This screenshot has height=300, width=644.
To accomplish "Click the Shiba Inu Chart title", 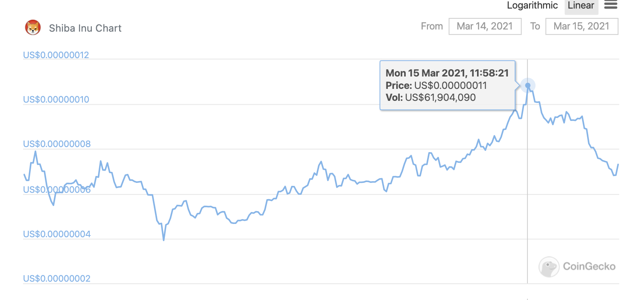I will 85,28.
